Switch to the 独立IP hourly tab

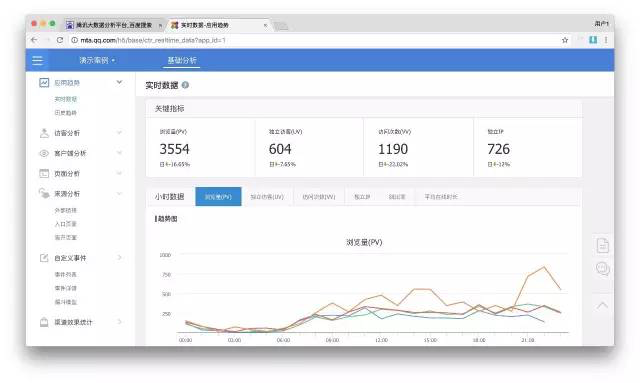(362, 197)
